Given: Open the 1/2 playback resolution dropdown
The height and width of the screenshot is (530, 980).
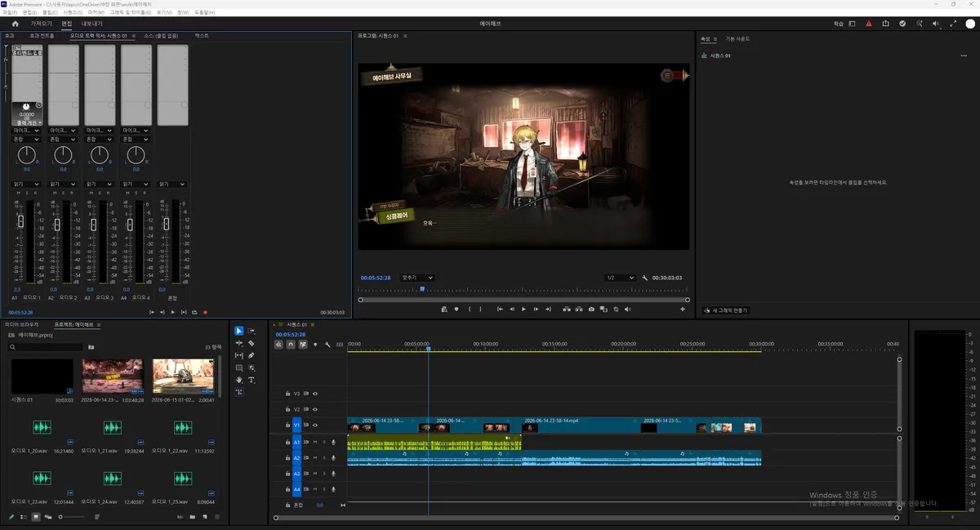Looking at the screenshot, I should pyautogui.click(x=620, y=278).
